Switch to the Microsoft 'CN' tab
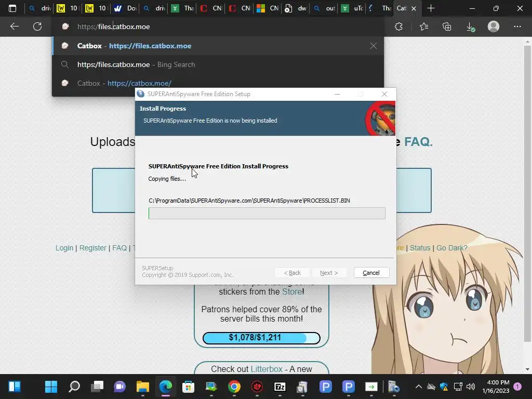Screen dimensions: 532x399 coord(268,8)
